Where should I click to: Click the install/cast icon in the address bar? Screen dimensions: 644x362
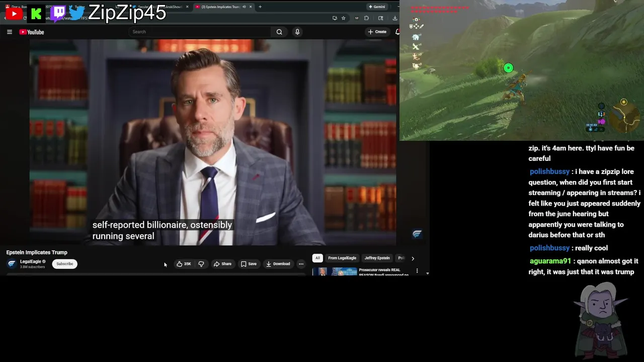point(335,18)
